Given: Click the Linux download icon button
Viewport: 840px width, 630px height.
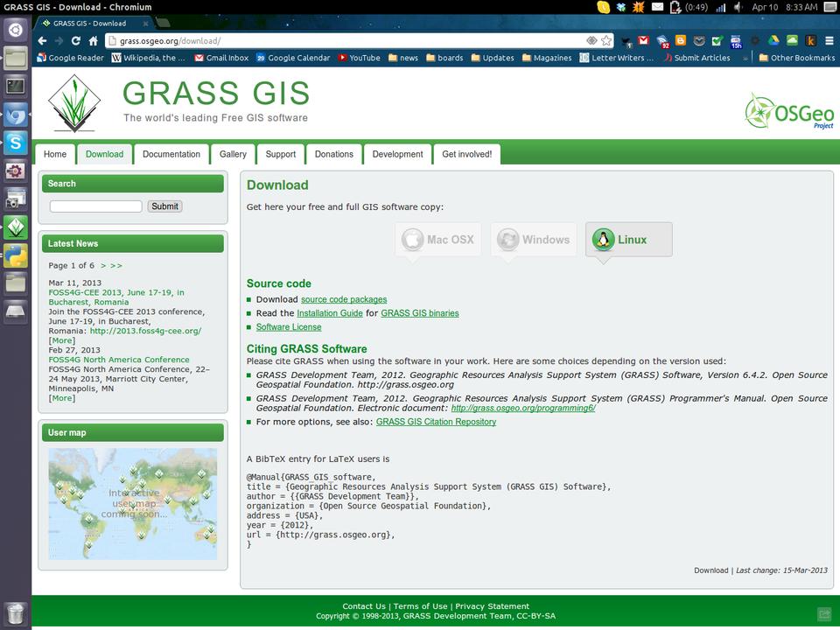Looking at the screenshot, I should coord(628,240).
